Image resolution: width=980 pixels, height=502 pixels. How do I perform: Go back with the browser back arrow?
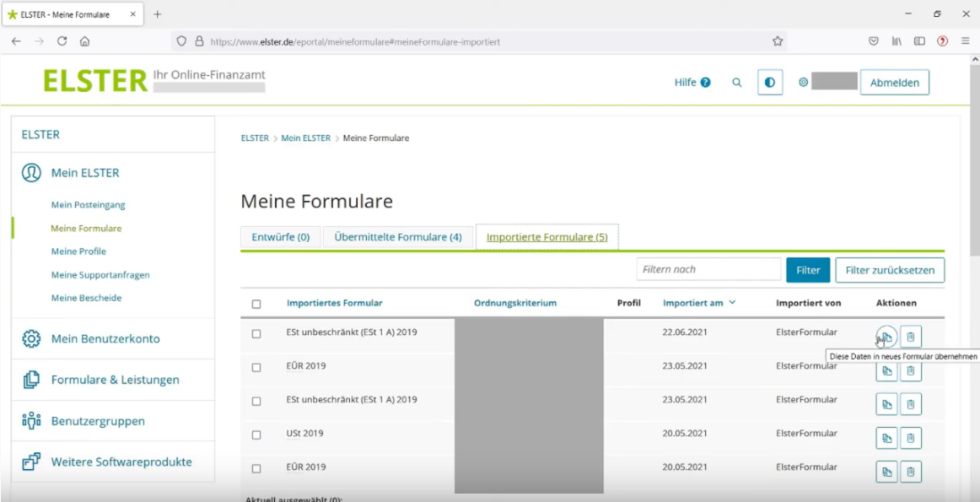(x=16, y=41)
